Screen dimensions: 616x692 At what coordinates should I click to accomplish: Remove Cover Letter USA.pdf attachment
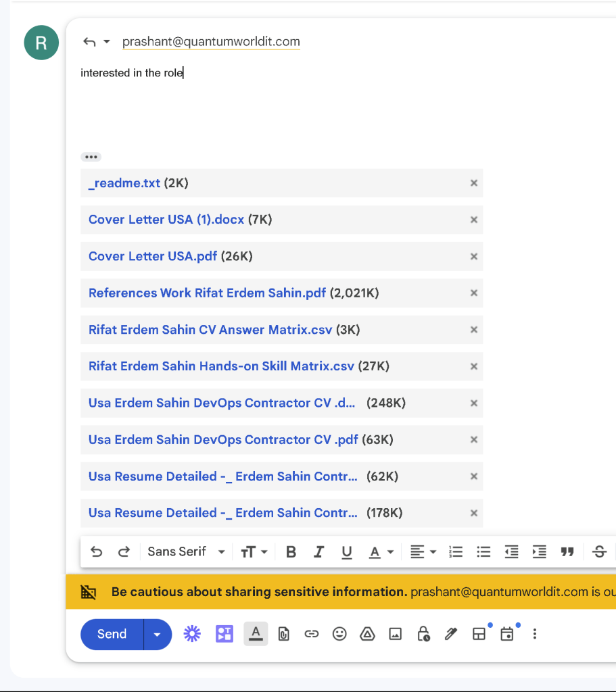point(474,256)
